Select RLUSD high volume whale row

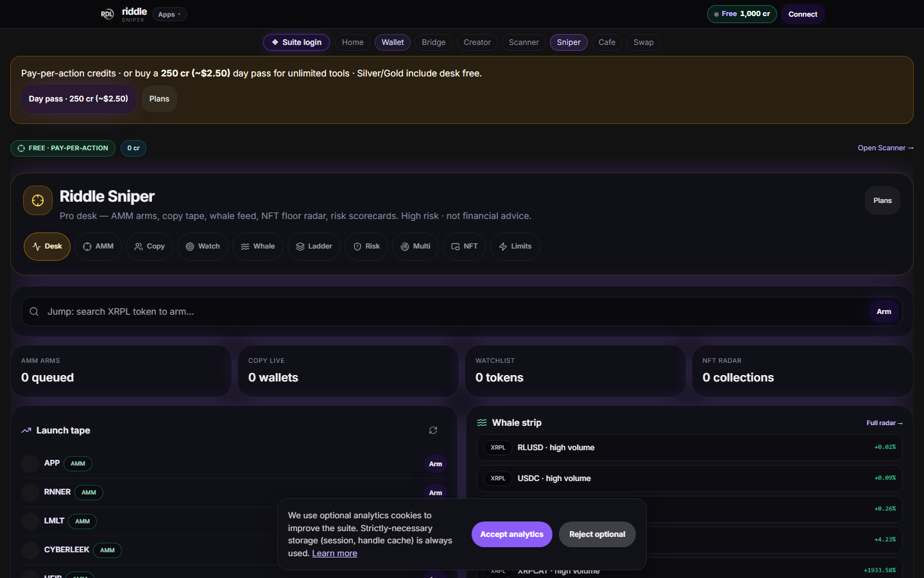[689, 448]
